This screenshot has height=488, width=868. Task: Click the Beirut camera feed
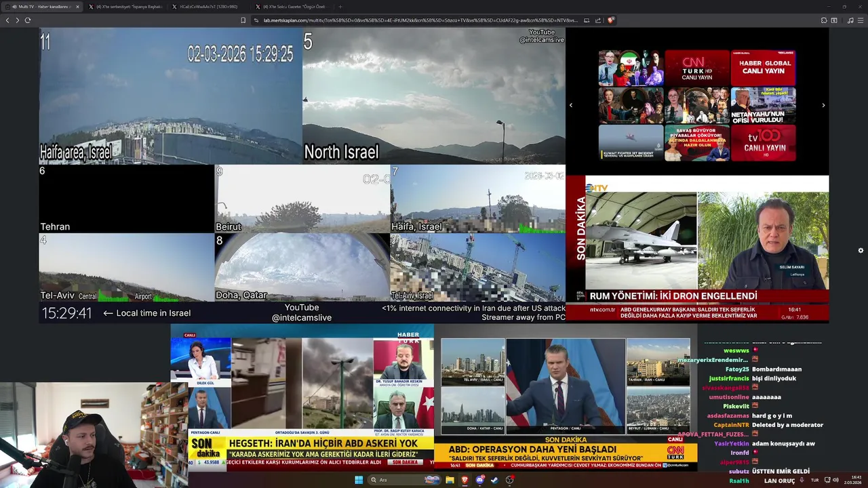pos(302,199)
